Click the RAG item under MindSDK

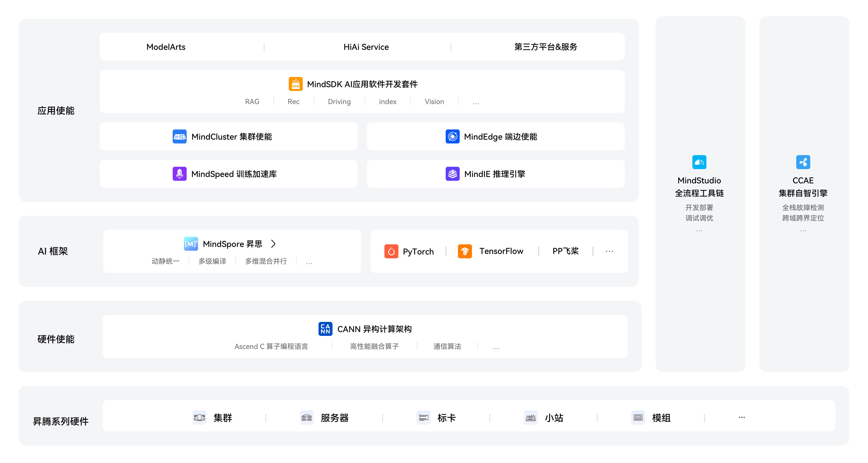pos(252,101)
